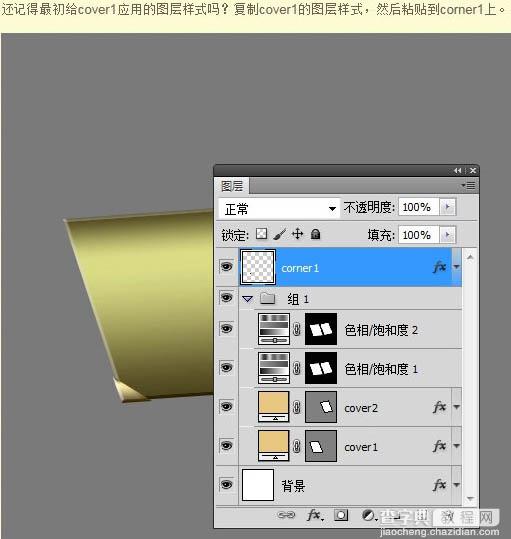The width and height of the screenshot is (511, 539).
Task: Click the mask link chain on cover2
Action: [x=297, y=407]
